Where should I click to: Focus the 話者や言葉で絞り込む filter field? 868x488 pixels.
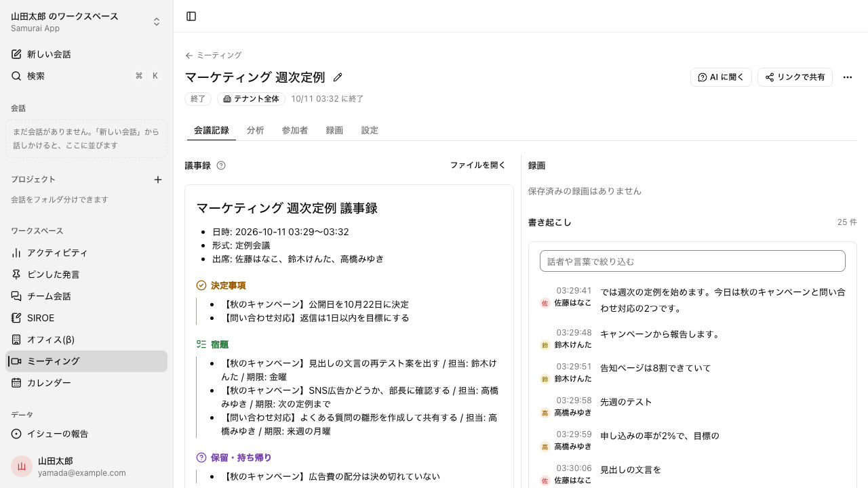point(692,261)
